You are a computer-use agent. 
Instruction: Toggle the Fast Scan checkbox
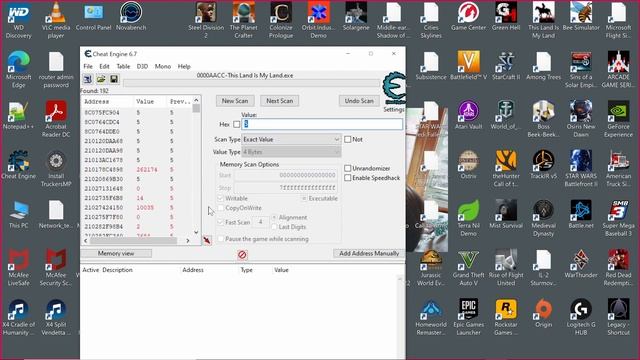point(221,222)
